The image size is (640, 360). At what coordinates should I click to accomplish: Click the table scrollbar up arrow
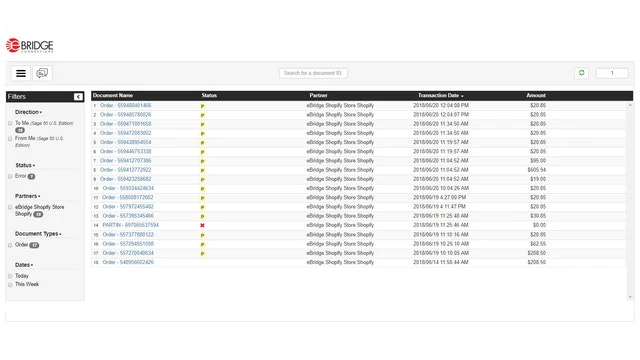pyautogui.click(x=630, y=105)
